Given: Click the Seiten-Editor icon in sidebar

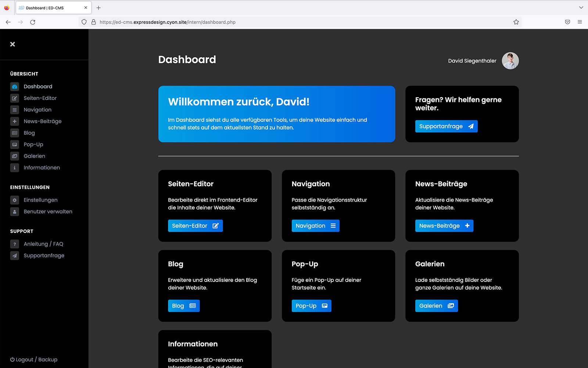Looking at the screenshot, I should coord(15,98).
